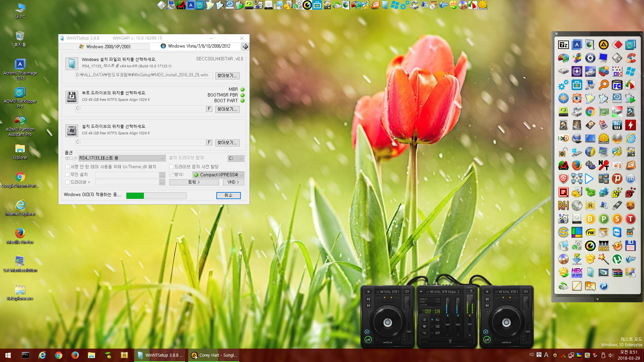Expand the VHD > menu
This screenshot has height=362, width=644.
click(233, 182)
